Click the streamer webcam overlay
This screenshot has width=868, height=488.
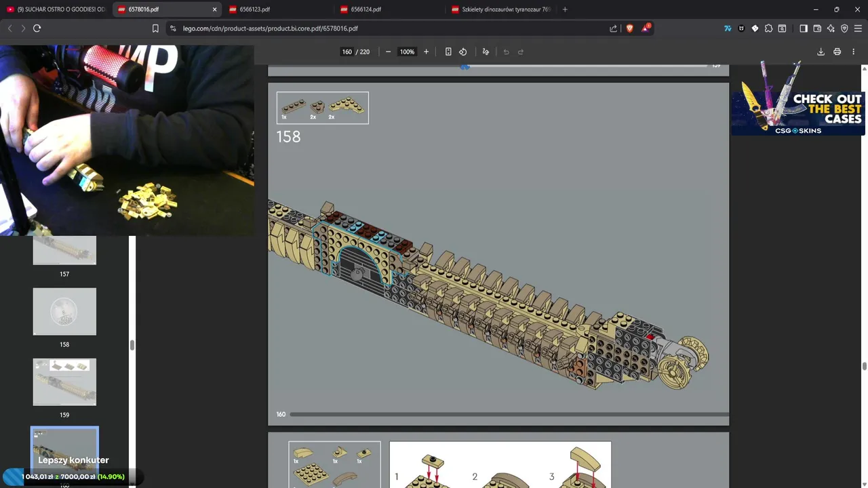[x=127, y=140]
